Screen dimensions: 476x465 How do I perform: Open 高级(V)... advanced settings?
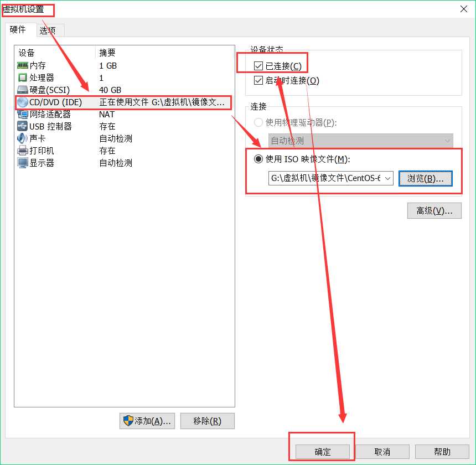(x=434, y=211)
